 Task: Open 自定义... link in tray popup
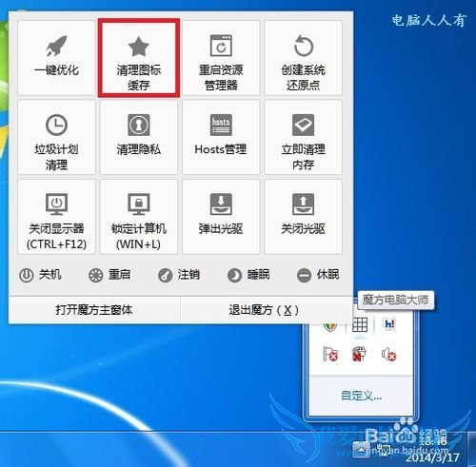[361, 396]
